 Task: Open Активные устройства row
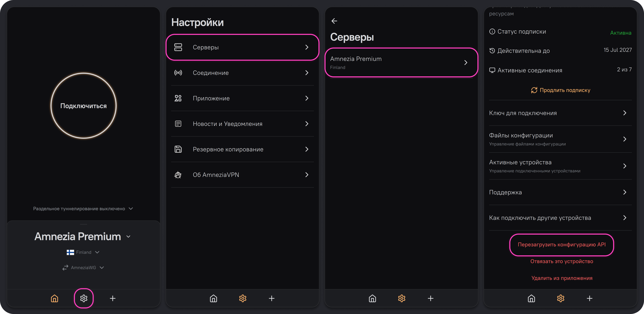click(x=560, y=166)
